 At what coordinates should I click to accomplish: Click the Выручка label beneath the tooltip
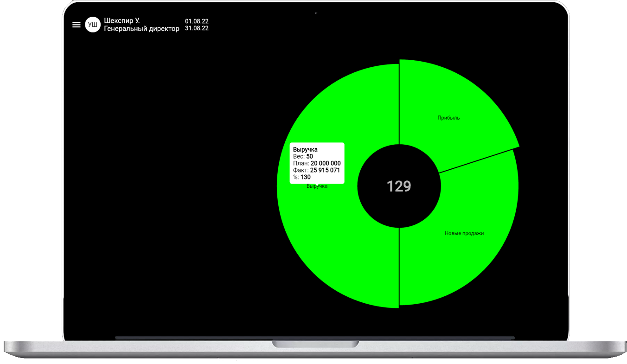[317, 186]
